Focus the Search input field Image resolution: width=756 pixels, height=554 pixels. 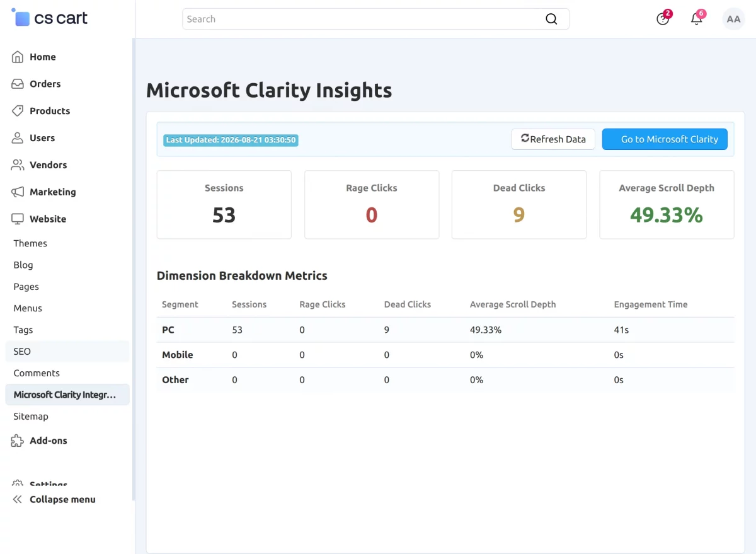pyautogui.click(x=375, y=19)
